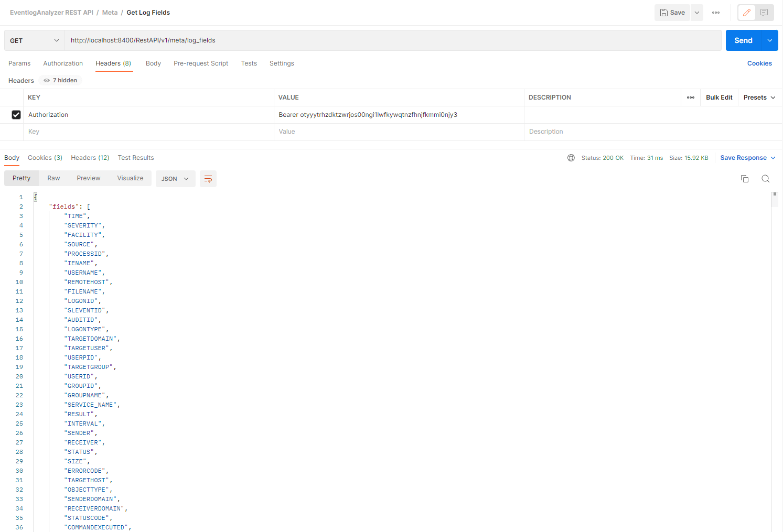This screenshot has width=783, height=532.
Task: Open search in the response panel
Action: (x=765, y=178)
